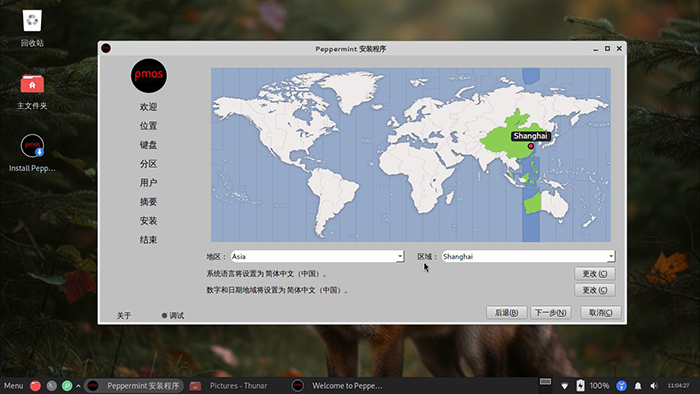Click the Shanghai label on the map

point(530,136)
